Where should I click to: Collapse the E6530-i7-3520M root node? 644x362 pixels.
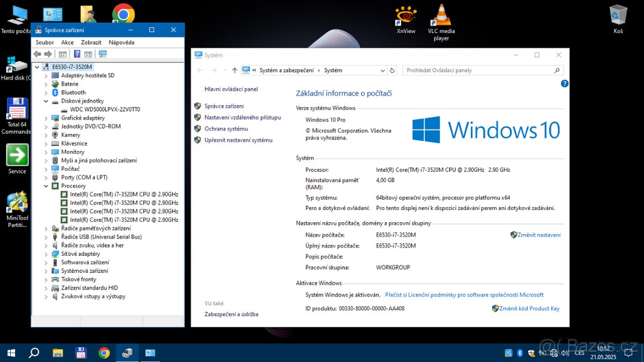[x=36, y=67]
